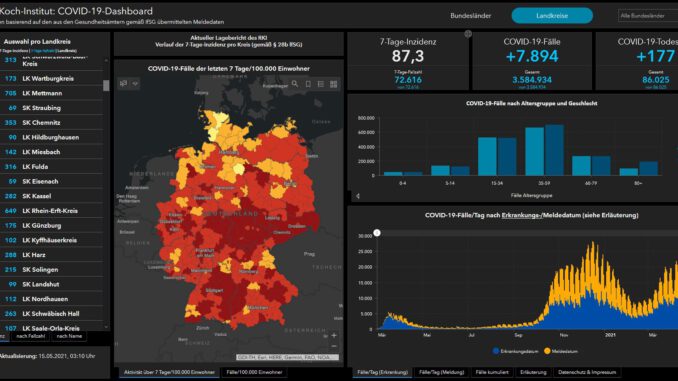Open the Datenschutz & Impressum tab

(x=587, y=372)
